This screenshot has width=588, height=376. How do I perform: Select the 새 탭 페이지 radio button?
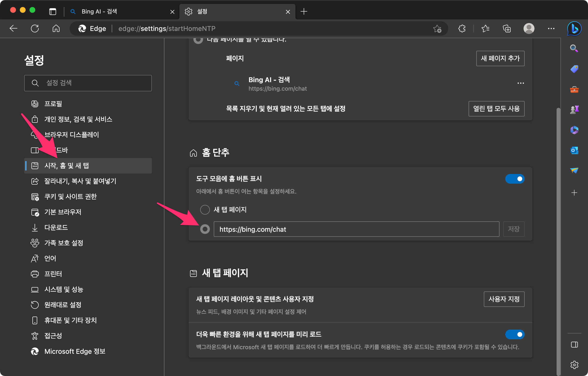(x=205, y=210)
